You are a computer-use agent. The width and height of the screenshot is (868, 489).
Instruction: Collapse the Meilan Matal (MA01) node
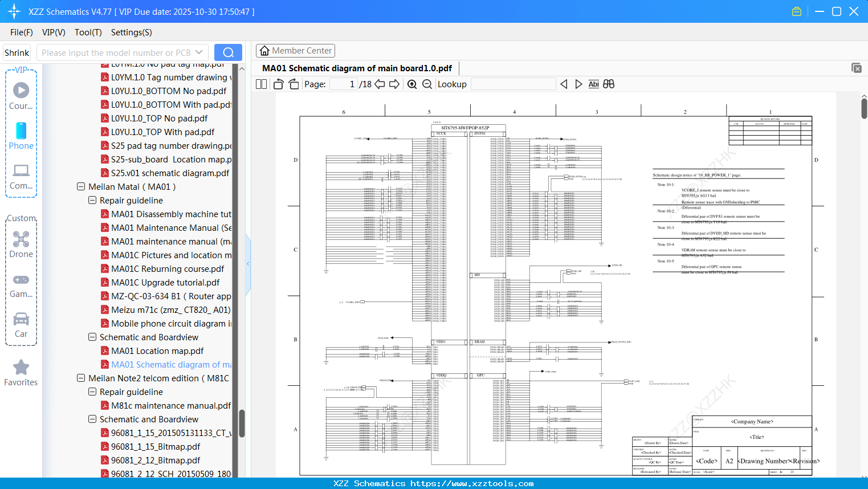(x=81, y=187)
